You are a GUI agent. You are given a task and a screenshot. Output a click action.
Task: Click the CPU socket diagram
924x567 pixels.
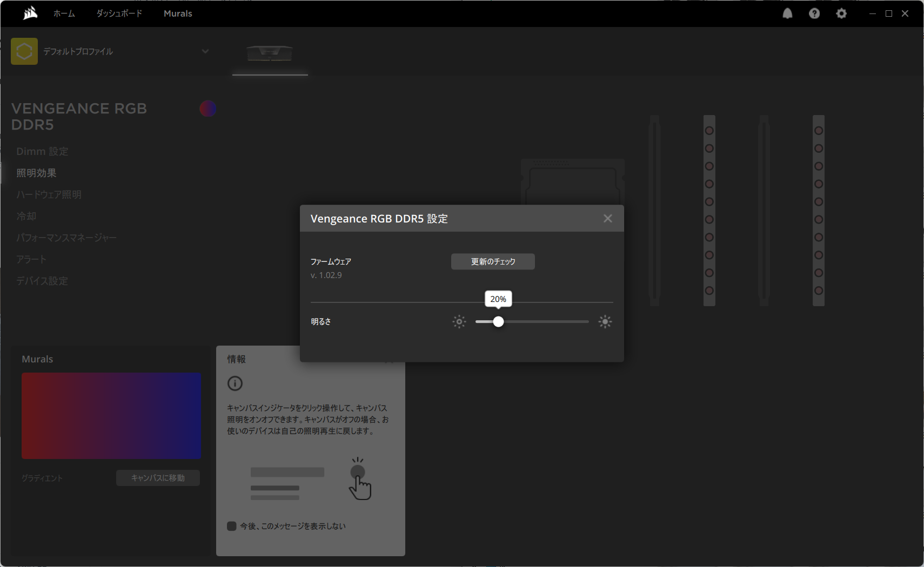[573, 182]
